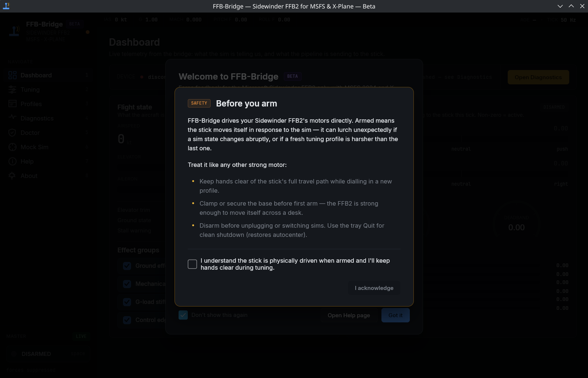Viewport: 588px width, 378px height.
Task: Click the Dashboard grid icon in sidebar
Action: [x=13, y=75]
